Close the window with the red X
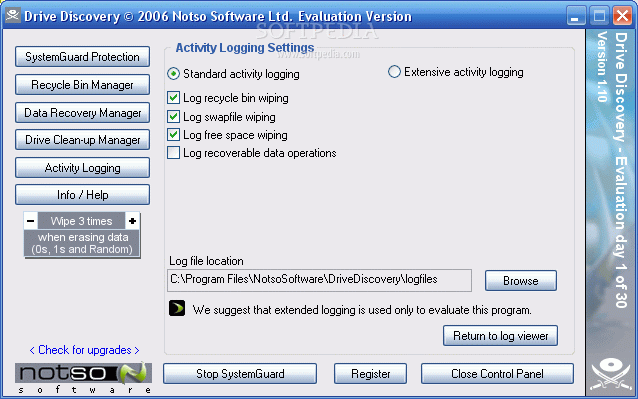 622,16
